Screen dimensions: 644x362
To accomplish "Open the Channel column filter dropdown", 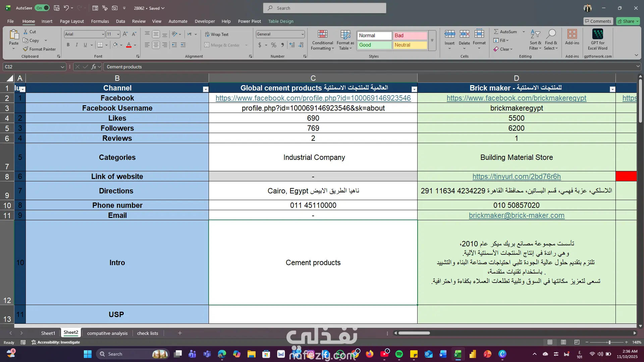I will [x=206, y=89].
